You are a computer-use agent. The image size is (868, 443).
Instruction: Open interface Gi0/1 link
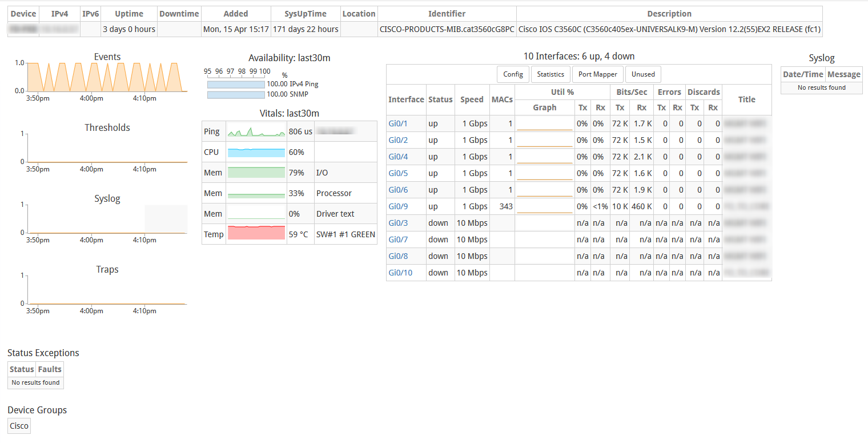[x=398, y=123]
